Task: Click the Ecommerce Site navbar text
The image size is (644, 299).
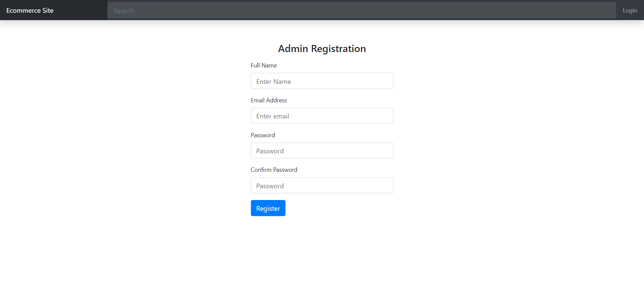Action: tap(30, 10)
